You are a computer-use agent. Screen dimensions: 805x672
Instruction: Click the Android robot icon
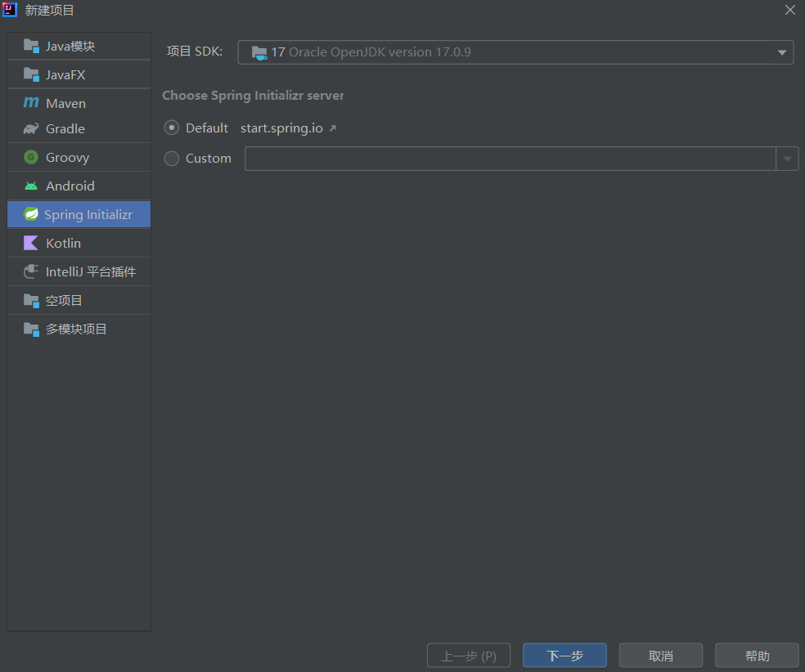(31, 186)
